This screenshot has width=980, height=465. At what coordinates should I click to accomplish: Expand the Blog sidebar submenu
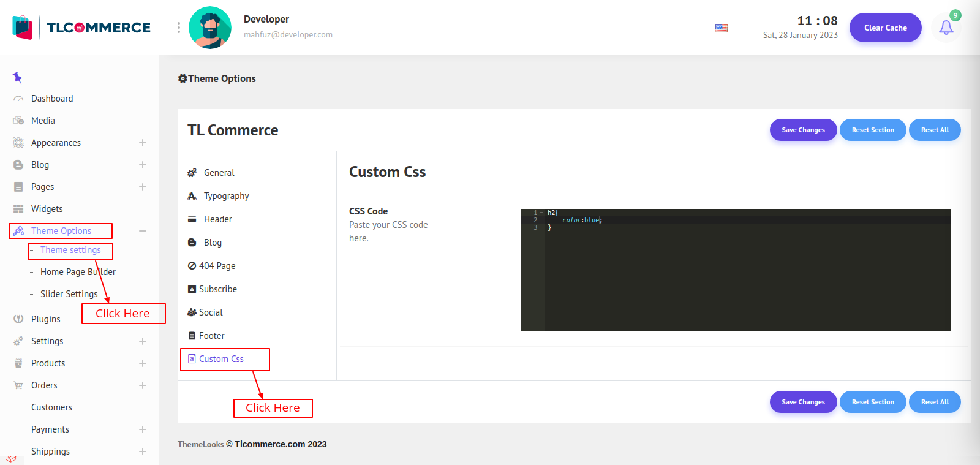pyautogui.click(x=143, y=165)
